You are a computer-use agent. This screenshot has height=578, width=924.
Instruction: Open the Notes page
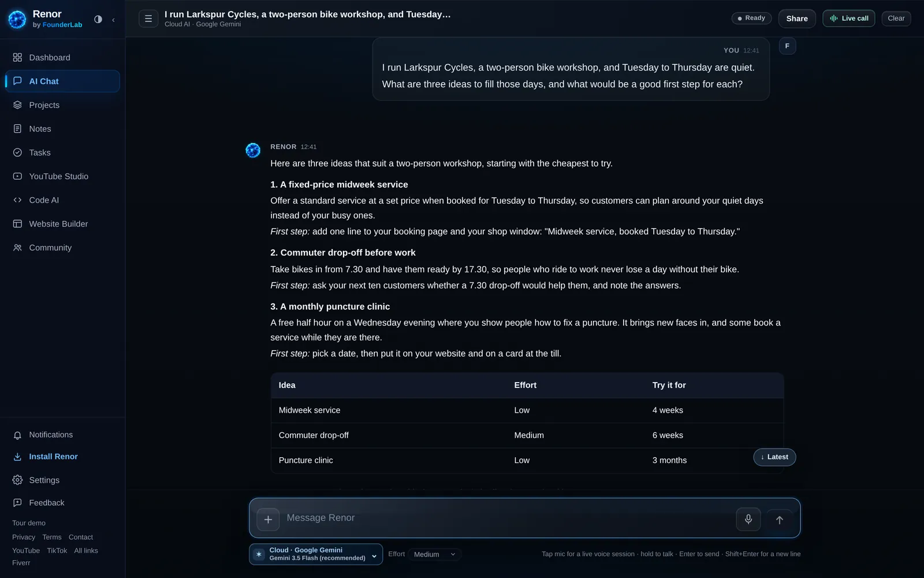click(x=62, y=129)
